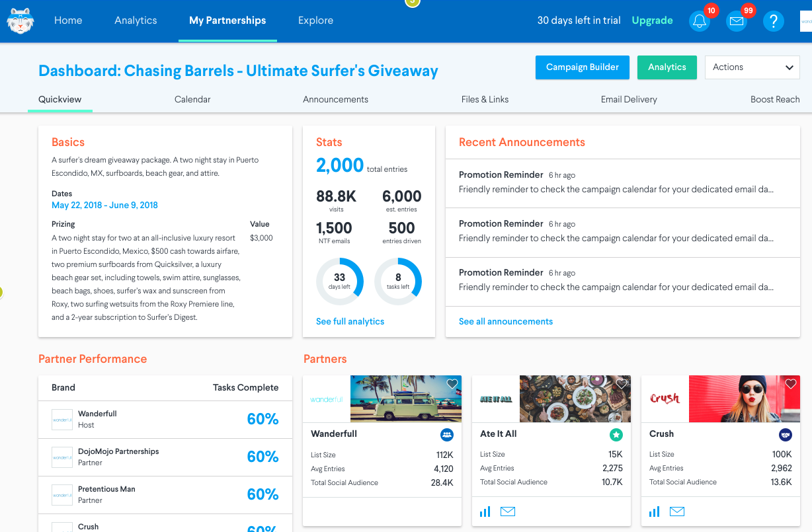The image size is (812, 532).
Task: Email Ate It All via envelope icon
Action: coord(508,512)
